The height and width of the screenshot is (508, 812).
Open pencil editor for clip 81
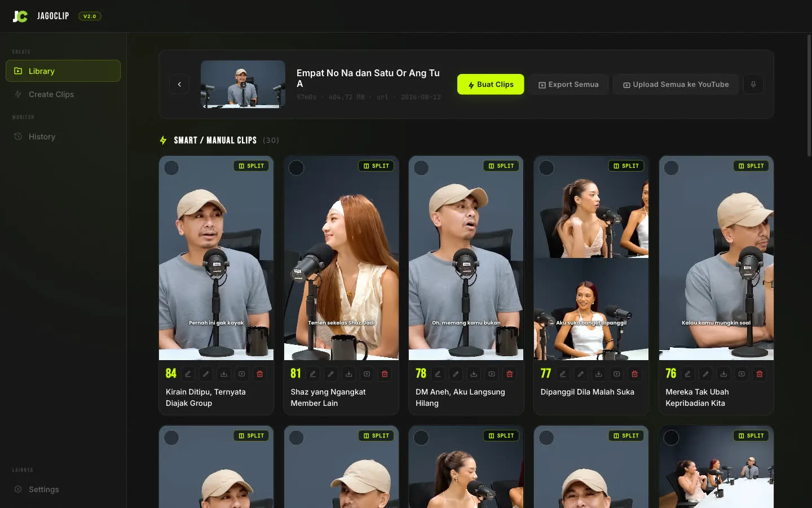pyautogui.click(x=331, y=374)
